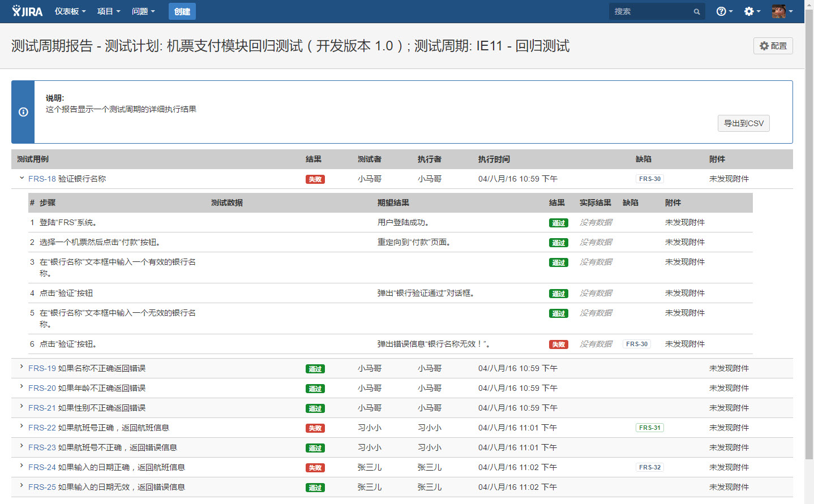
Task: Click the search magnifier icon
Action: [697, 12]
